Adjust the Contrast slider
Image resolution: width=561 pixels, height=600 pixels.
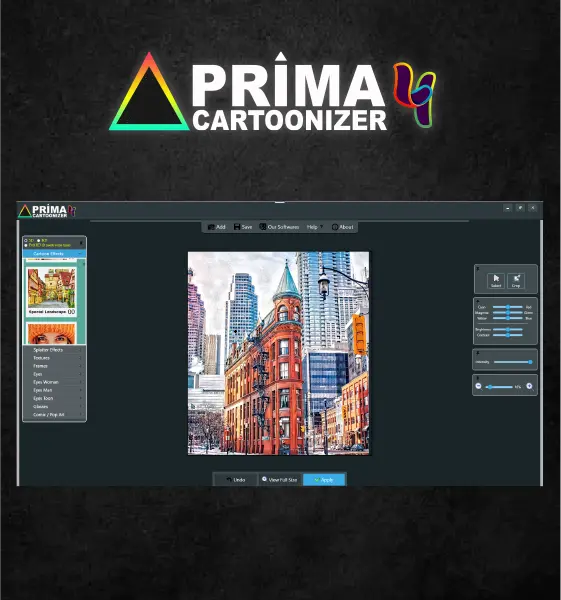[508, 335]
